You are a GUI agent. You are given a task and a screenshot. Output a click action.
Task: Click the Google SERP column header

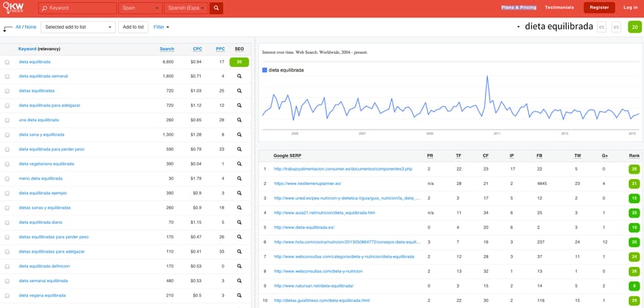287,156
